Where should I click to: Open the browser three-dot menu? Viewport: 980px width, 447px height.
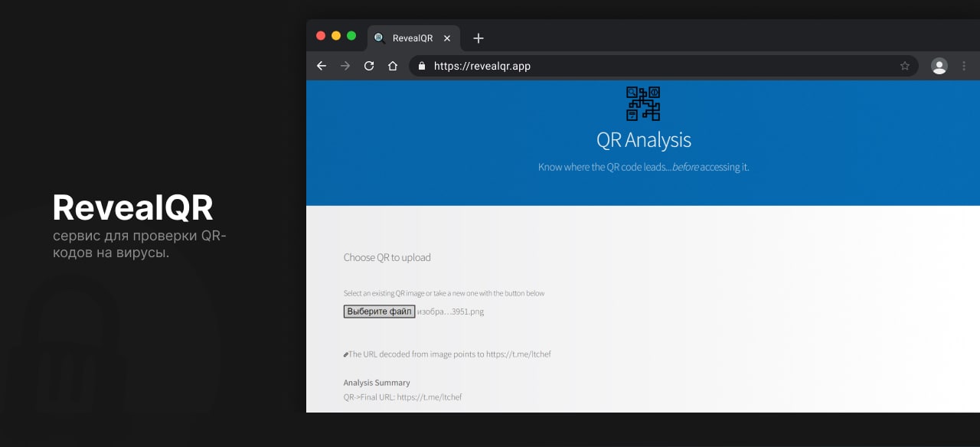(965, 66)
